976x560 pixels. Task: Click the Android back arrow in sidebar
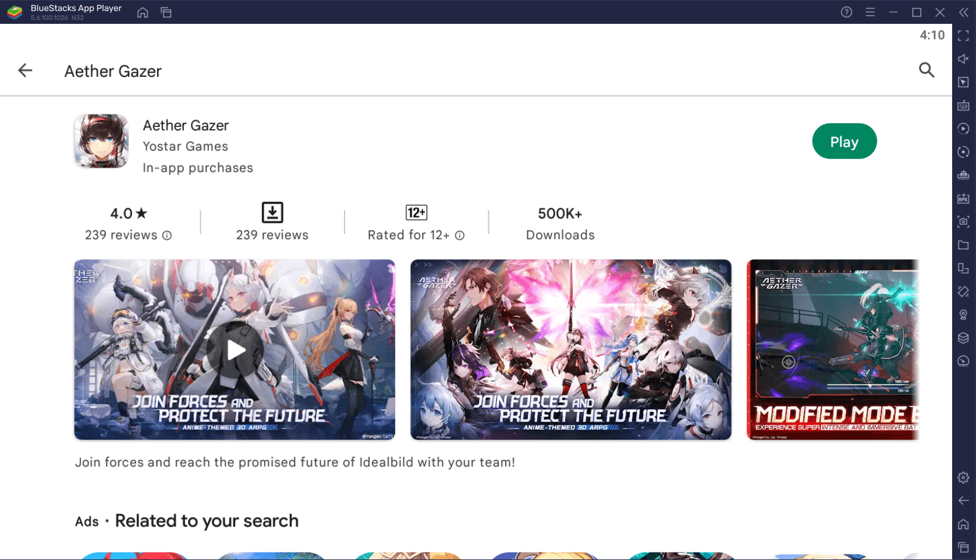coord(963,501)
